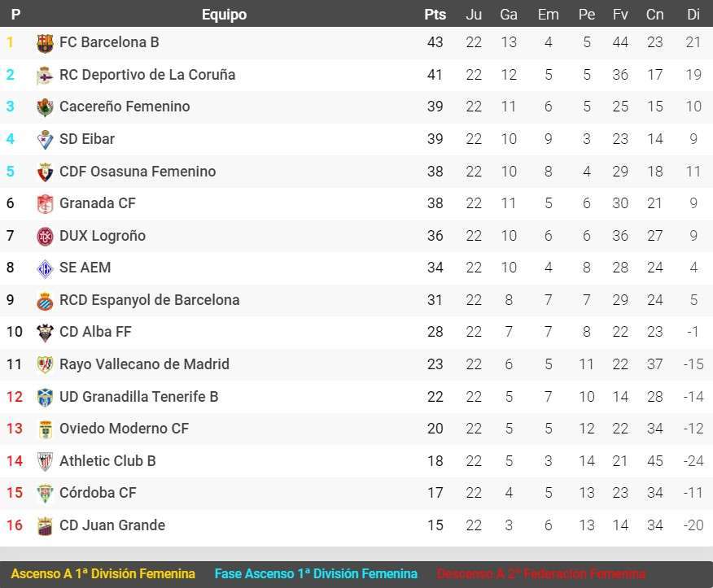
Task: Select the RC Deportivo de La Coruña badge
Action: tap(45, 74)
